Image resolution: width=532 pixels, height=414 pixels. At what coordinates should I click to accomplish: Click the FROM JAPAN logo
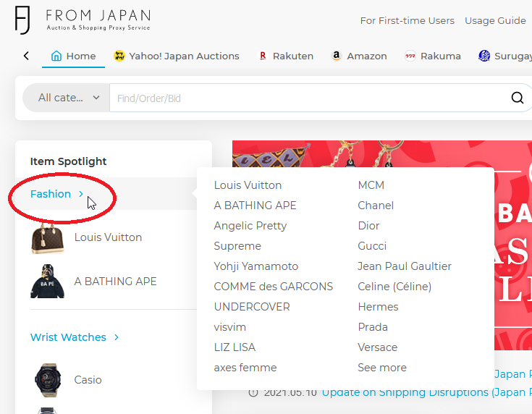(83, 20)
